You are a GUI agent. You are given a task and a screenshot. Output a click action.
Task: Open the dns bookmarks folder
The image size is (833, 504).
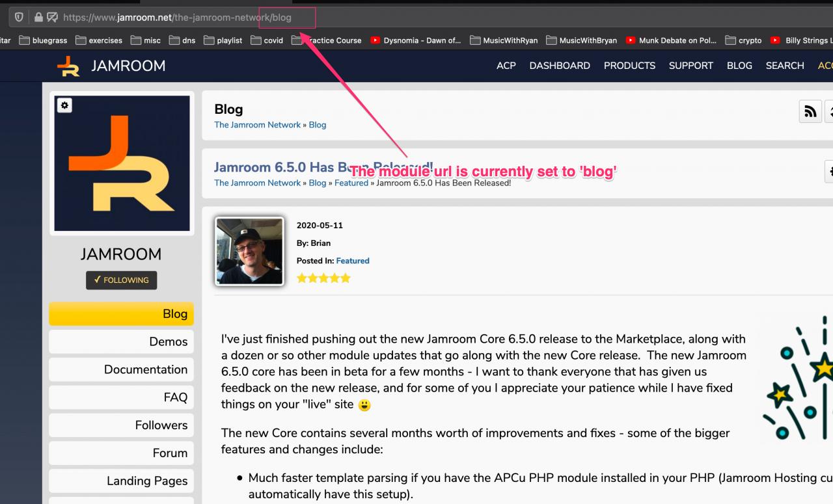(x=182, y=40)
